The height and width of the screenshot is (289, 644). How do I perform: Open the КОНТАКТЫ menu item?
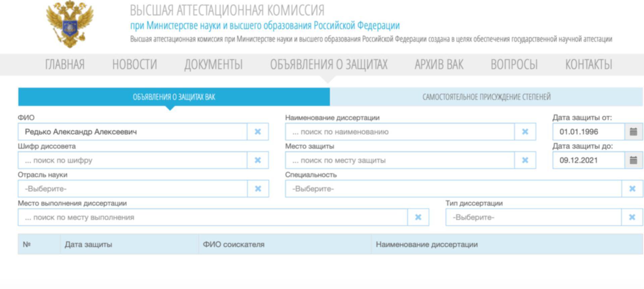click(x=589, y=64)
